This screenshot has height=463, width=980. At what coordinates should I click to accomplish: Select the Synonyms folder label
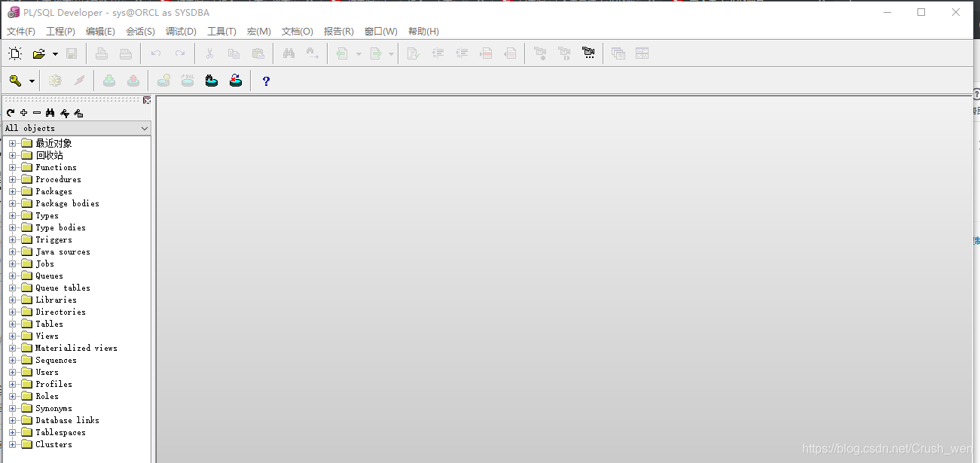[54, 408]
